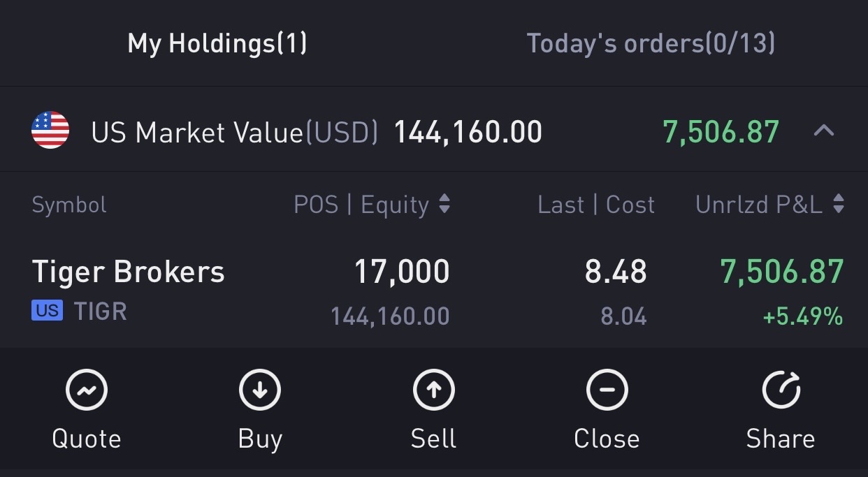Open the Quote chart icon

[x=87, y=390]
